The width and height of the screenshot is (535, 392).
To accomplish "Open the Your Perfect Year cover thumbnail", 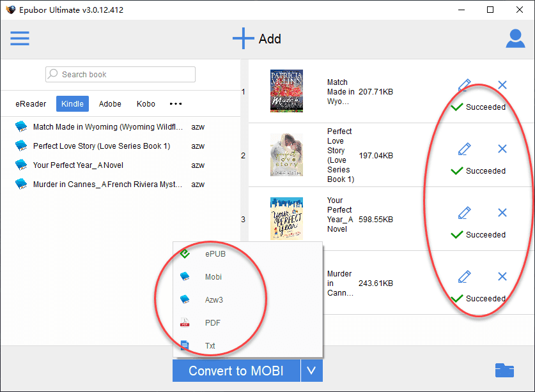I will click(x=286, y=218).
